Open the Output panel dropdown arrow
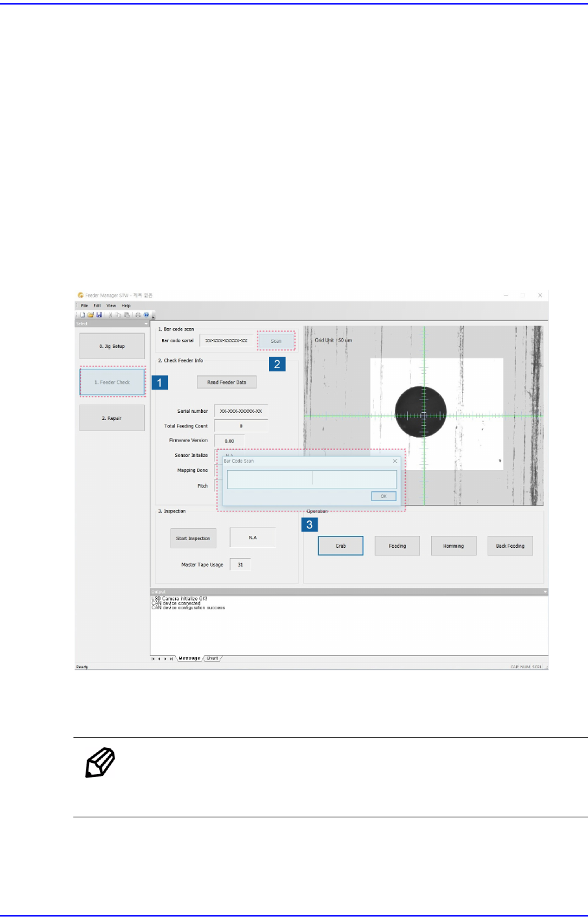 [545, 592]
